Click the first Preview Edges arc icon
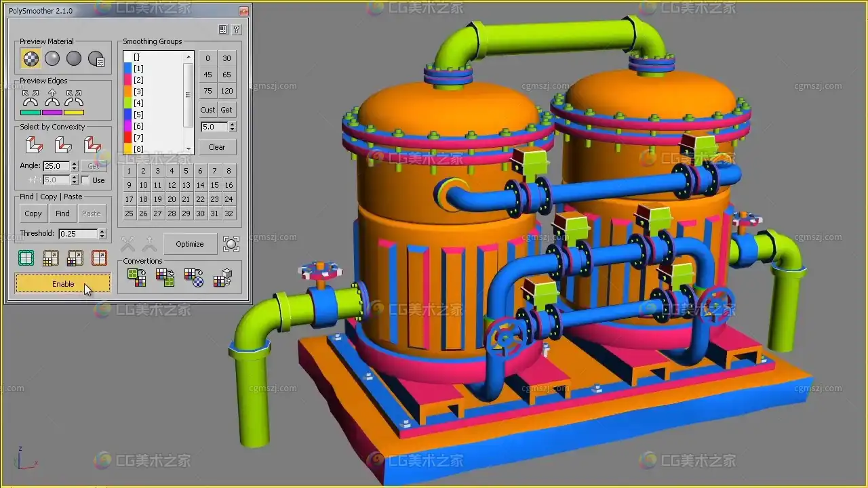The height and width of the screenshot is (488, 868). (x=31, y=98)
